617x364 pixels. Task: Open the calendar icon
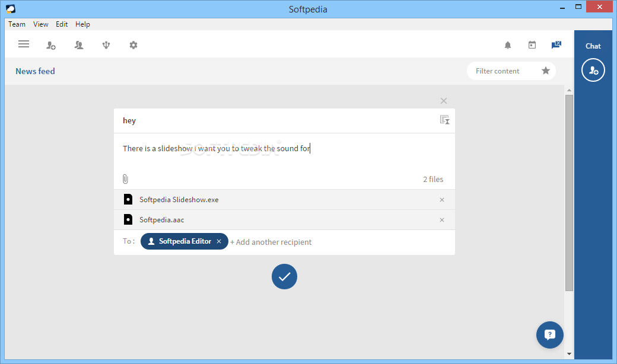pyautogui.click(x=532, y=45)
